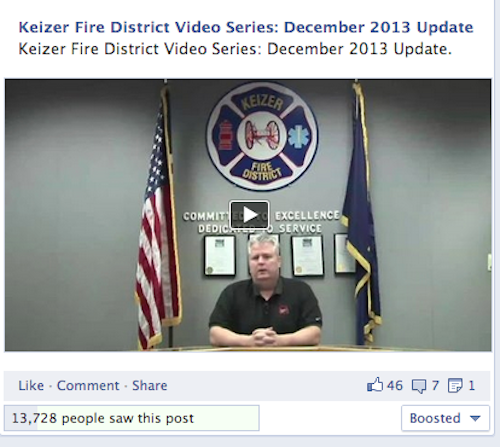Click the dark organic reach segment of the views bar
Screen dimensions: 500x447
point(21,418)
